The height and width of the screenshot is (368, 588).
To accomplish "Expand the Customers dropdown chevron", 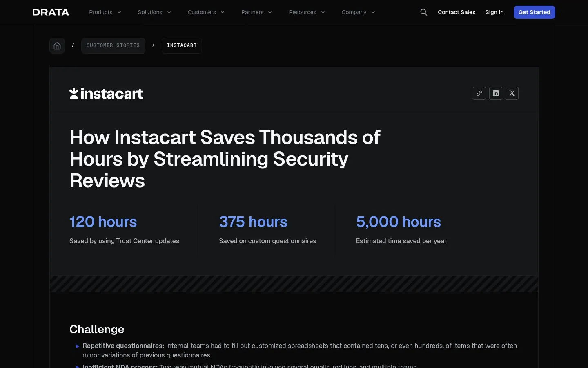I will 223,12.
